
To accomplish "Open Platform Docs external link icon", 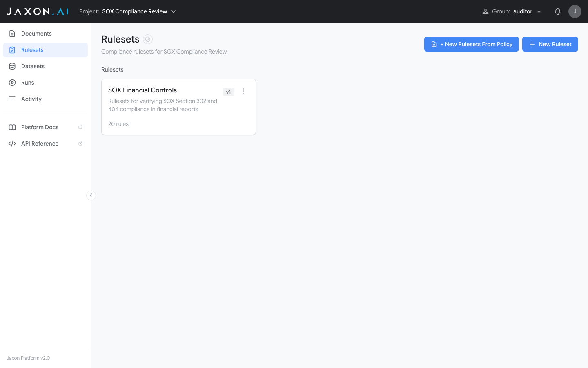I will (x=80, y=127).
